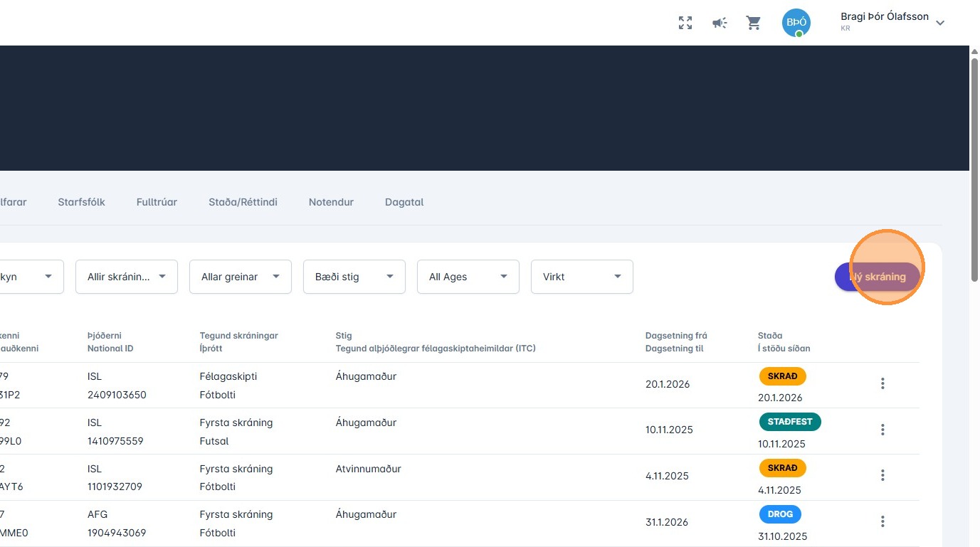Switch to the Dagatal tab
Viewport: 980px width, 547px height.
pyautogui.click(x=404, y=202)
